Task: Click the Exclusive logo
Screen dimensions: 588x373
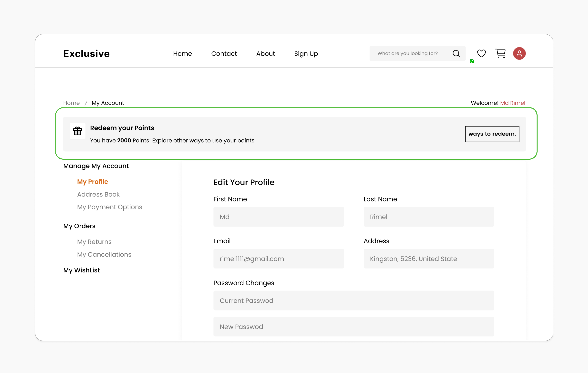Action: (x=86, y=53)
